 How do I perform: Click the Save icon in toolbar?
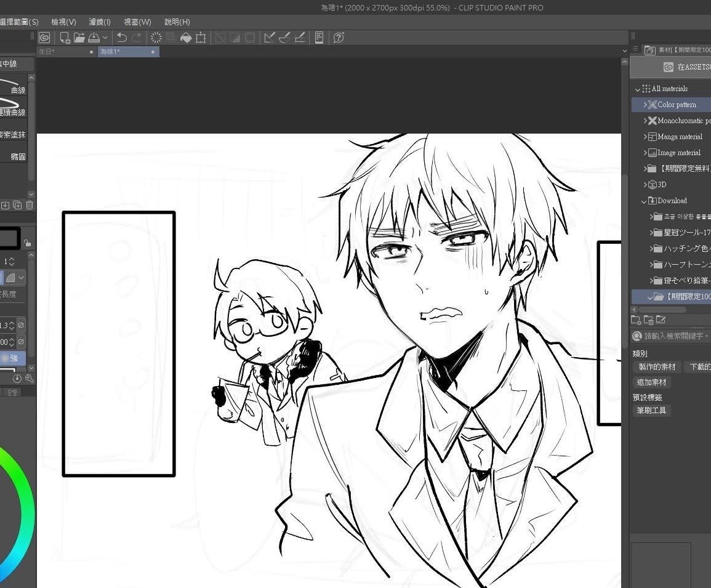click(94, 38)
